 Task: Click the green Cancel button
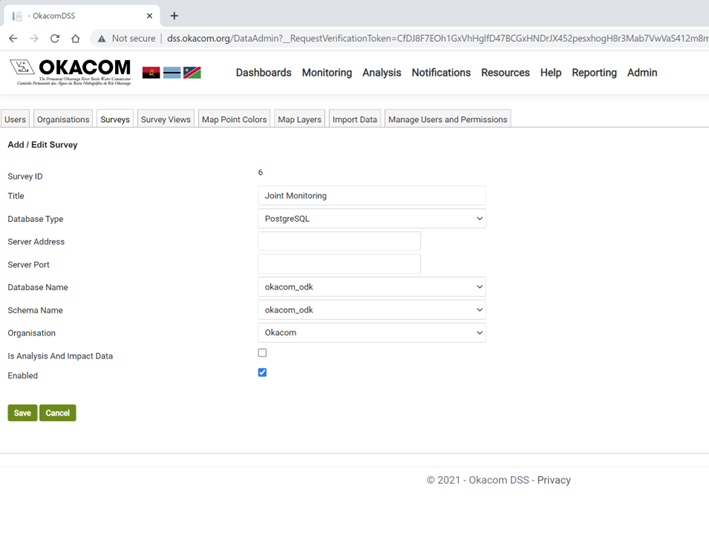click(58, 413)
